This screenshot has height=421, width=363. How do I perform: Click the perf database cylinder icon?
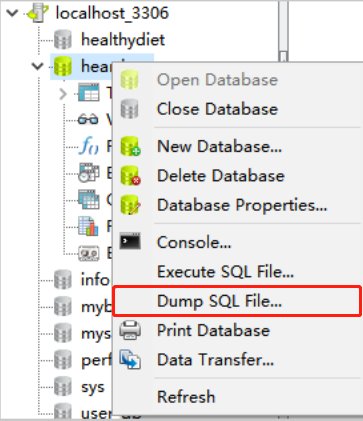(63, 359)
